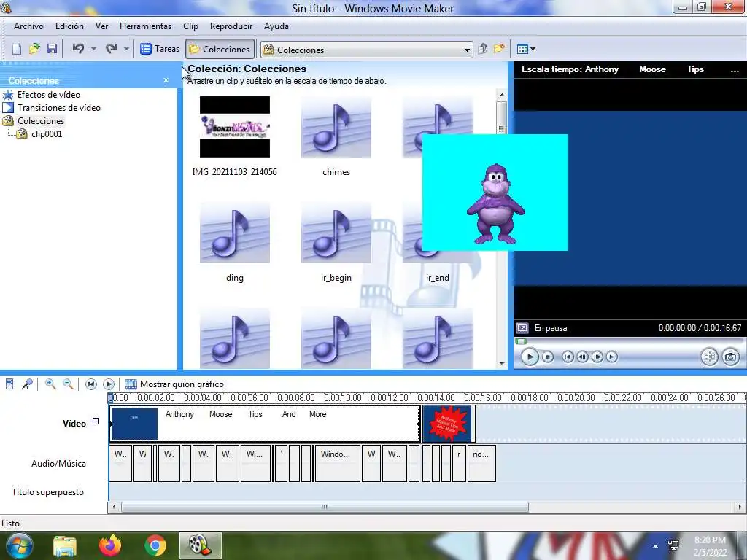Go up one level in collections

point(483,49)
